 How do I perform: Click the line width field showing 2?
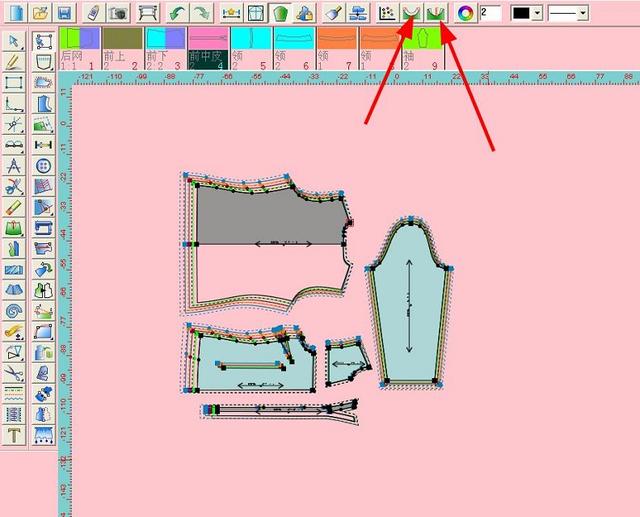(491, 13)
